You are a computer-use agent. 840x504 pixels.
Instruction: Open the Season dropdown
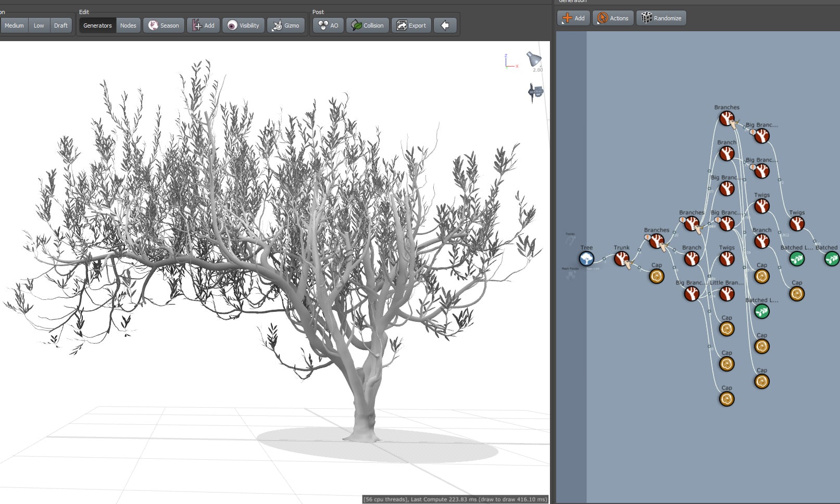click(164, 26)
